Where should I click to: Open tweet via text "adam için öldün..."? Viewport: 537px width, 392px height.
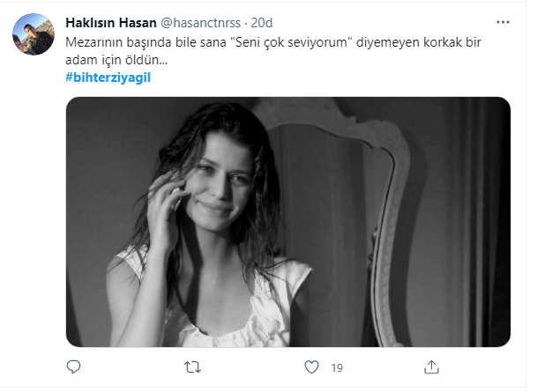tap(116, 60)
